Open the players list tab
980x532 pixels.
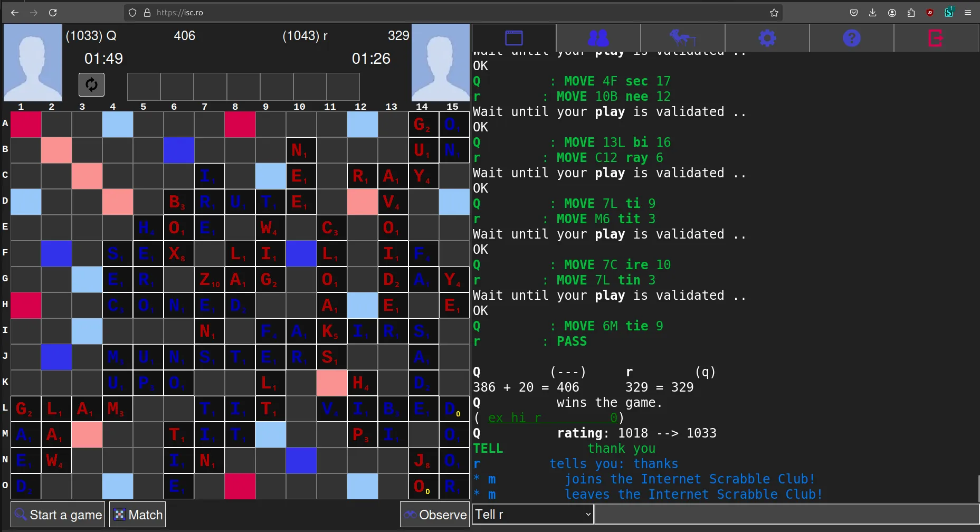coord(598,38)
